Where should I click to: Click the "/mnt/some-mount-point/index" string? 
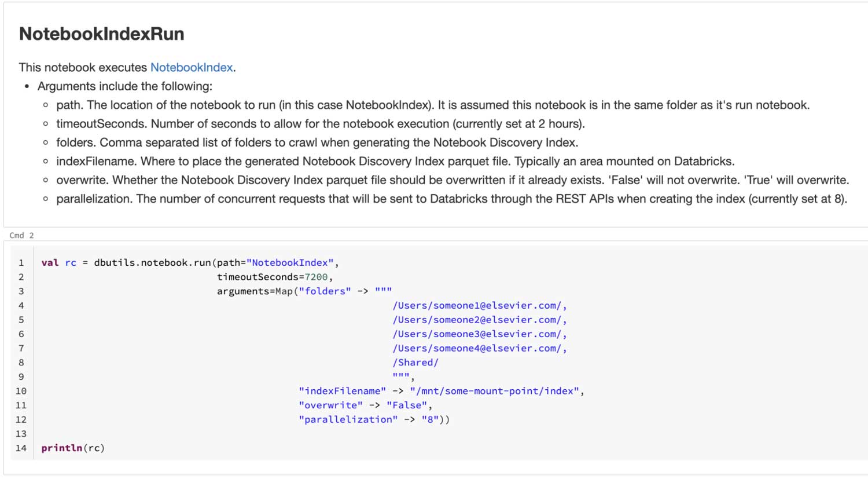[495, 392]
